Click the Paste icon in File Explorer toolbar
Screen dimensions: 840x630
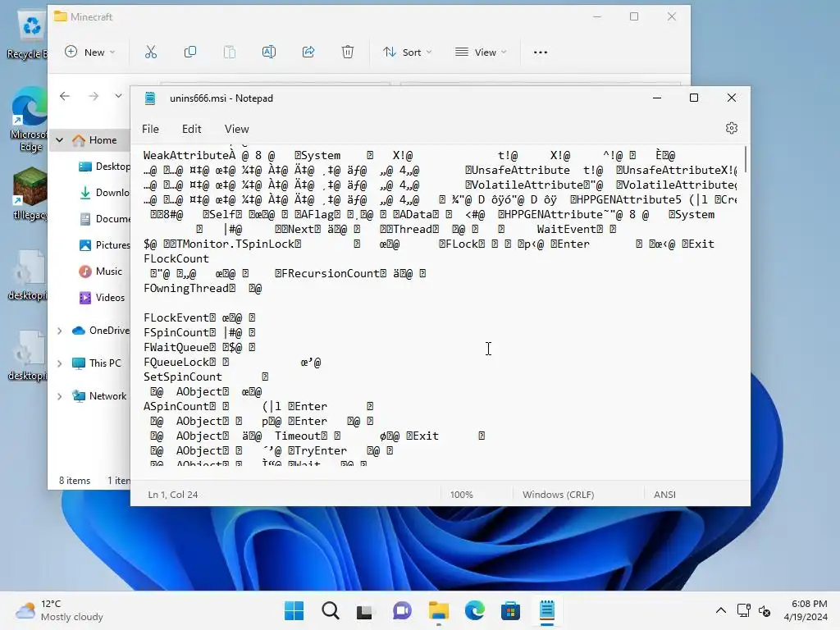(230, 52)
